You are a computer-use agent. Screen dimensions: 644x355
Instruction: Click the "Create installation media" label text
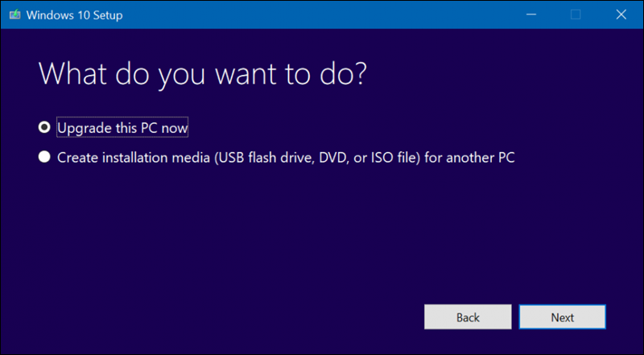pyautogui.click(x=133, y=158)
